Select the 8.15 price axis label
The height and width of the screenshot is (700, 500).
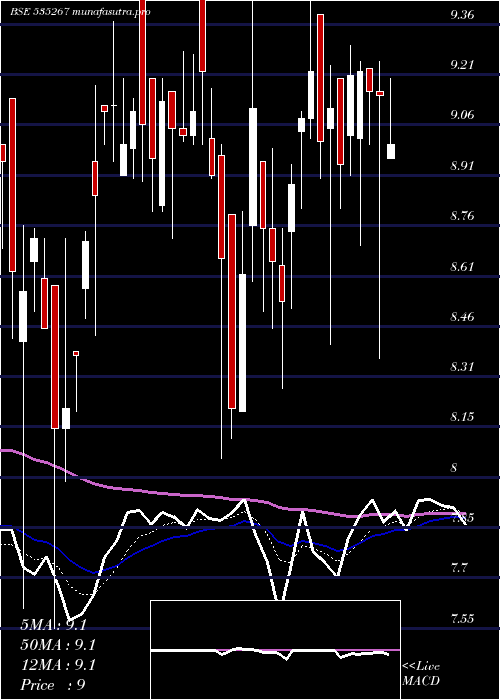pyautogui.click(x=462, y=417)
